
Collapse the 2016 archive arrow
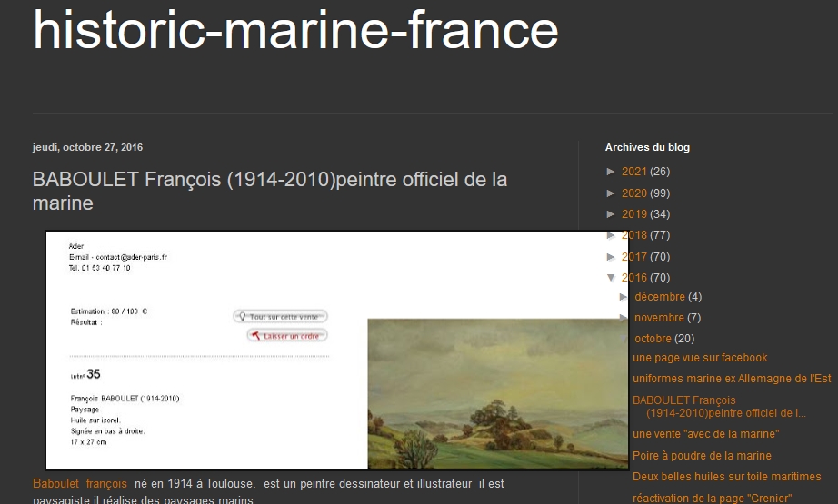[x=611, y=278]
